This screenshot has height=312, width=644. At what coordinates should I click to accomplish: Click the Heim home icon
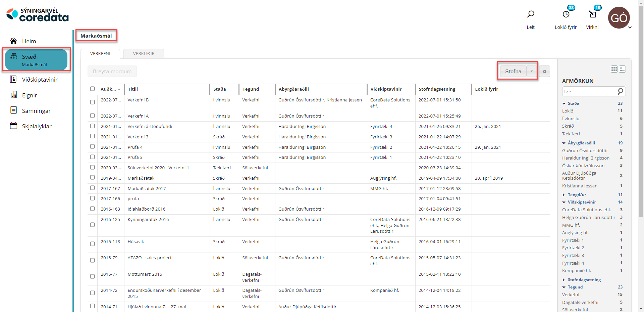13,41
